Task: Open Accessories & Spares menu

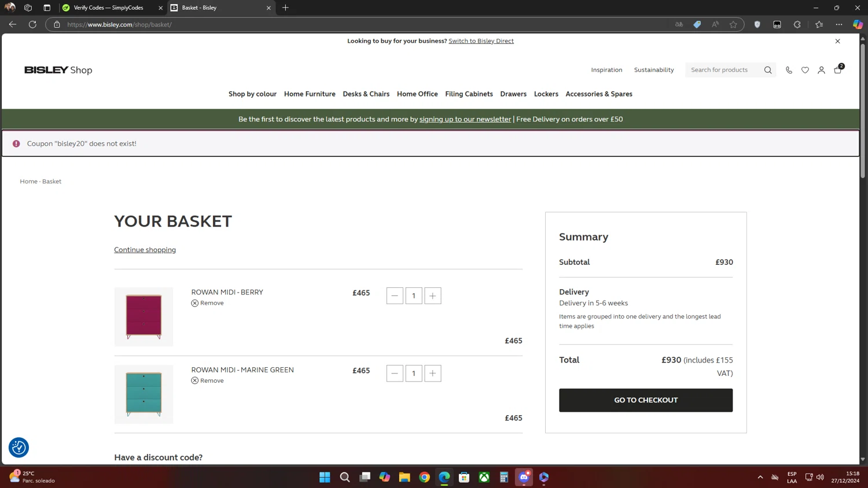Action: coord(599,94)
